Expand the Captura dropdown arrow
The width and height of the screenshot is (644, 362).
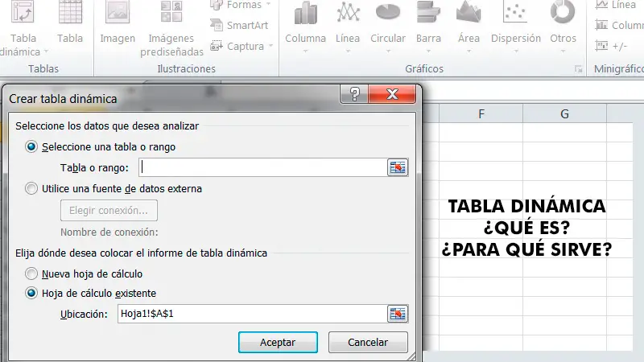[270, 46]
